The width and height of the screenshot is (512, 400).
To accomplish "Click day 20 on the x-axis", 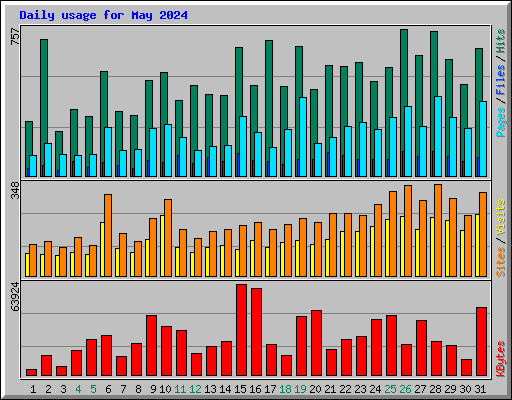I will click(315, 389).
